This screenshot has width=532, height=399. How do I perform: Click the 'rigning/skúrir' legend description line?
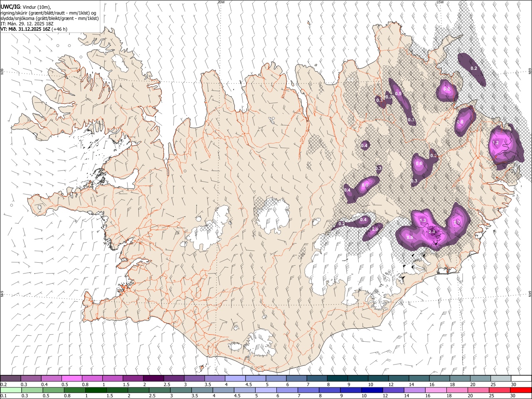pyautogui.click(x=49, y=12)
